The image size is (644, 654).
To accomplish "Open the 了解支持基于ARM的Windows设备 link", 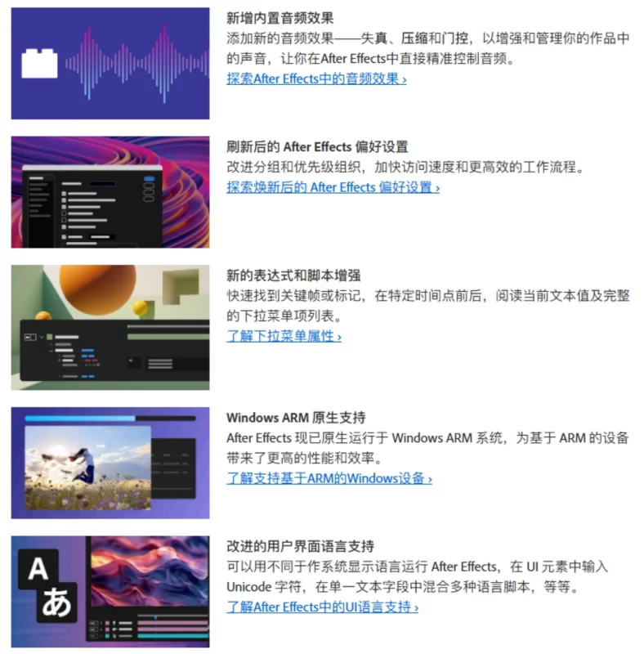I will 329,478.
